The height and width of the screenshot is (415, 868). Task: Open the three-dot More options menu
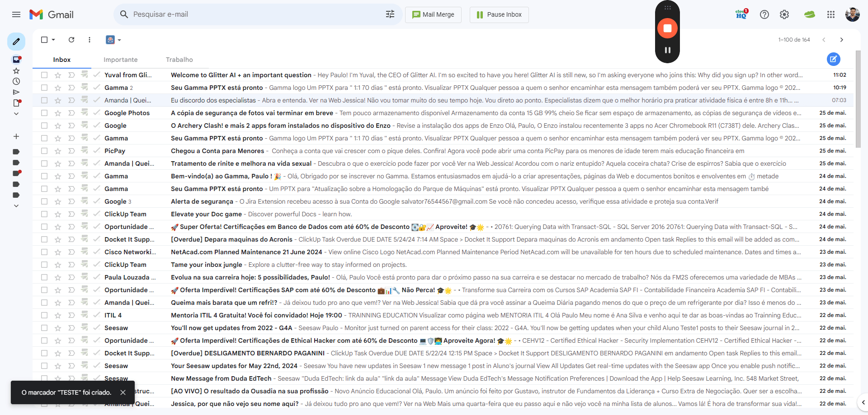point(90,40)
